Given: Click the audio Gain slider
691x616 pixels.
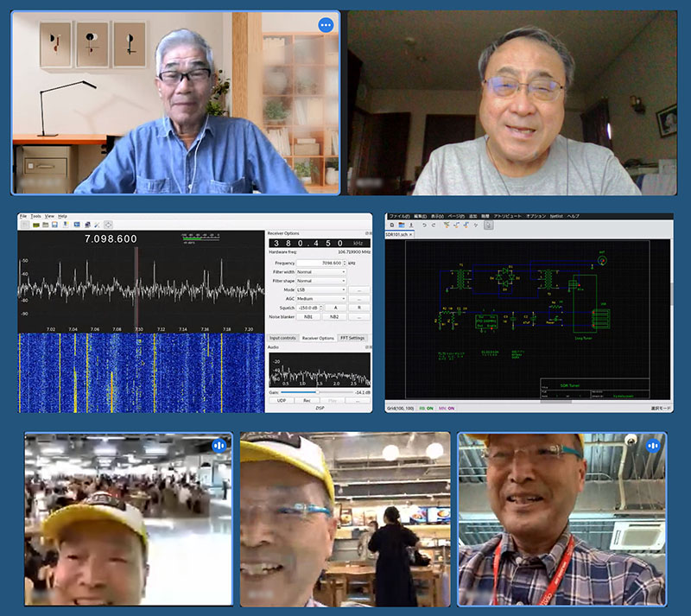Looking at the screenshot, I should (x=317, y=392).
